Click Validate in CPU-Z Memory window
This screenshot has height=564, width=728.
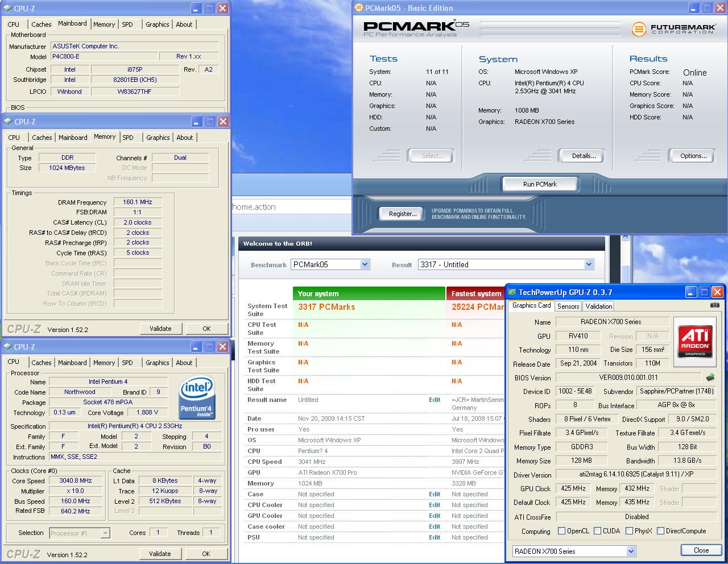160,328
